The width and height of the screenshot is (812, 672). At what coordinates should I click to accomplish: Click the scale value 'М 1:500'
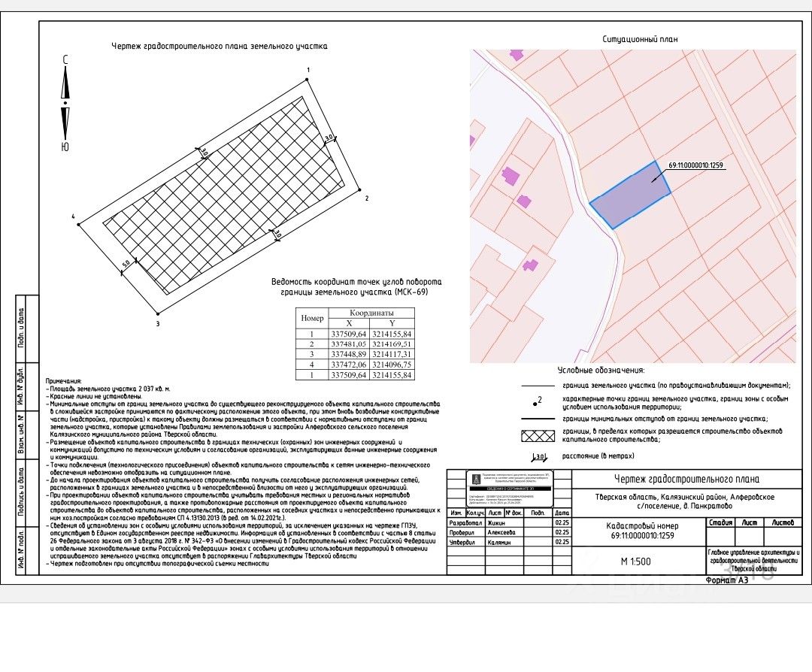coord(636,562)
